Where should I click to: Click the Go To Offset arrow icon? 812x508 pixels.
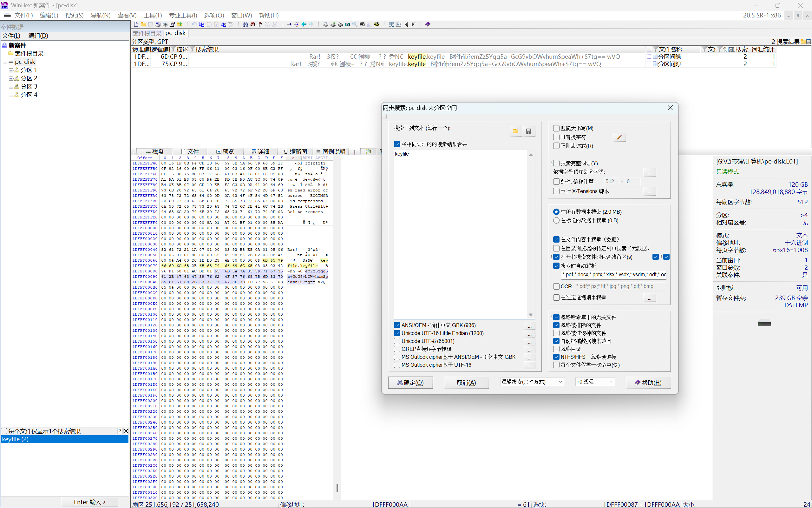click(290, 24)
